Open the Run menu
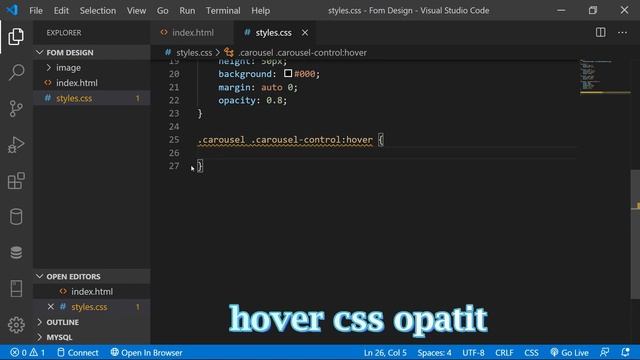This screenshot has width=640, height=360. pyautogui.click(x=187, y=11)
